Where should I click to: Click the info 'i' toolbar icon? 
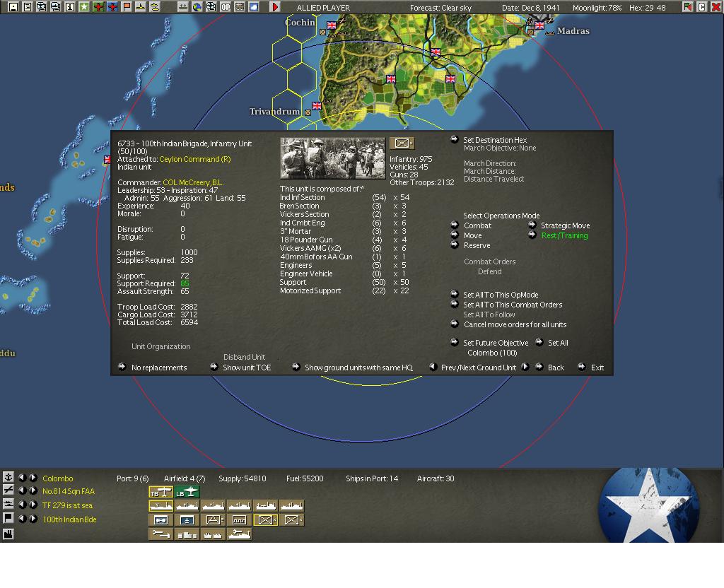pos(70,7)
